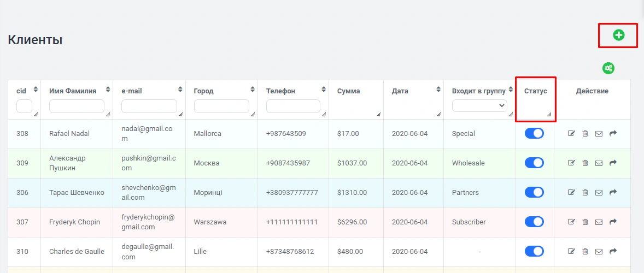Click share arrow icon for Fryderyk Chopin
Image resolution: width=644 pixels, height=273 pixels.
(613, 222)
